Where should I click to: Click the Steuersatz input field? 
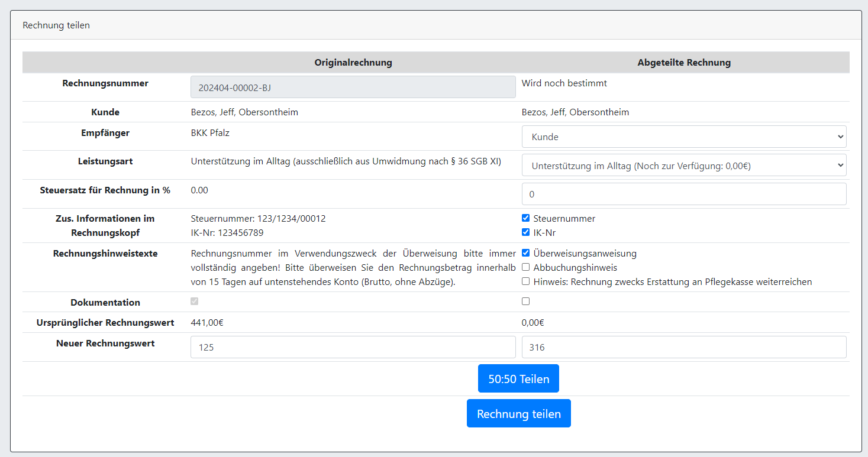683,194
